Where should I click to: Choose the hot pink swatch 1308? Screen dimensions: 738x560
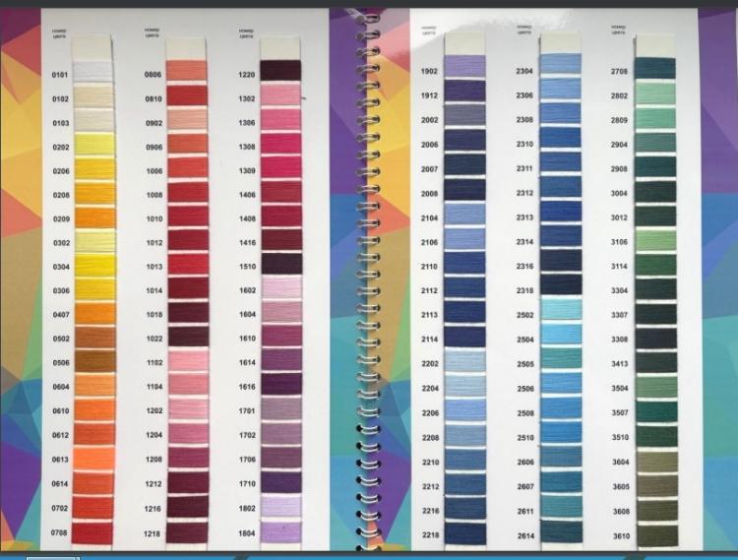pyautogui.click(x=281, y=144)
